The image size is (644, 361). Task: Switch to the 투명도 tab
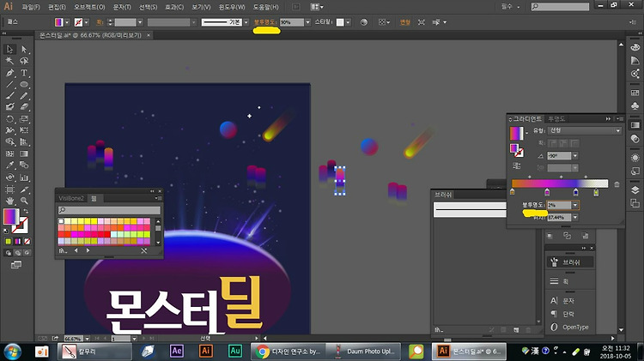556,119
